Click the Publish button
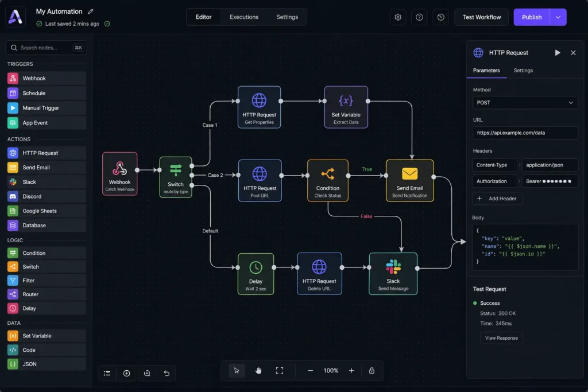 (x=532, y=17)
